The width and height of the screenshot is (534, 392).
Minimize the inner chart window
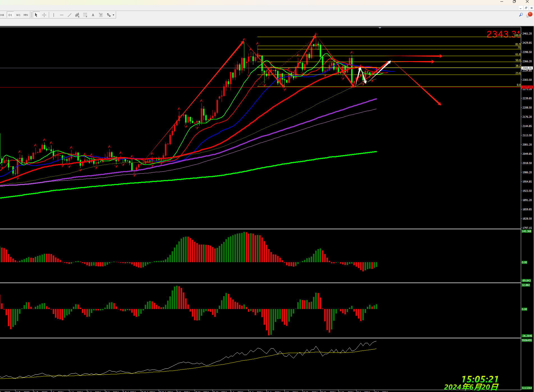[x=521, y=8]
